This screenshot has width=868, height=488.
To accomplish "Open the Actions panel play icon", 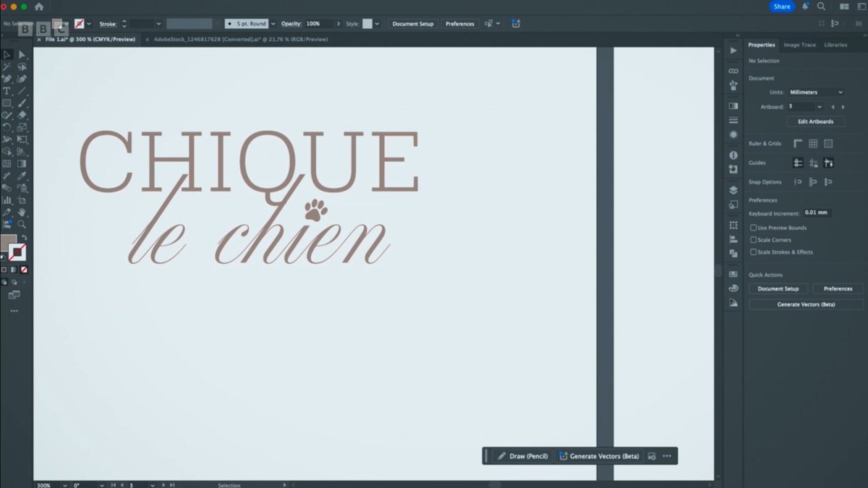I will [733, 50].
